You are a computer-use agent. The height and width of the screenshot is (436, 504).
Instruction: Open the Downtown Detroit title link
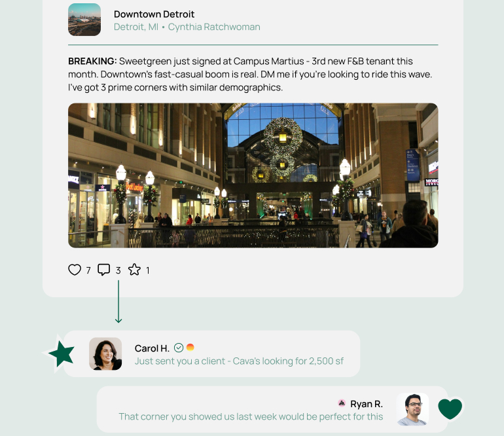point(154,14)
